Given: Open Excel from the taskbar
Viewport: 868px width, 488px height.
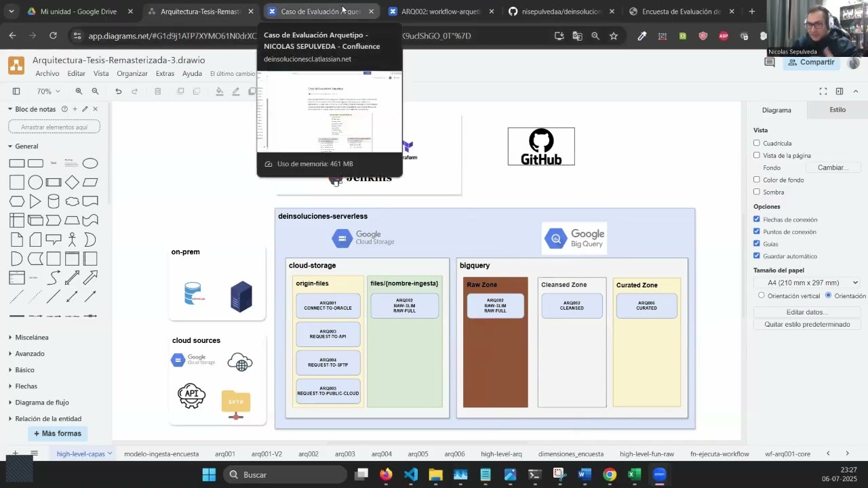Looking at the screenshot, I should (635, 474).
